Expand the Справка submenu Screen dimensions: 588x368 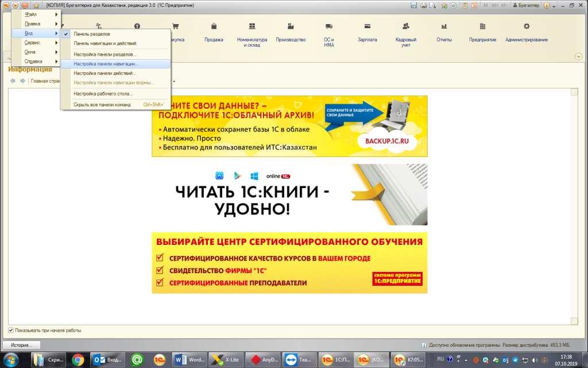point(36,61)
